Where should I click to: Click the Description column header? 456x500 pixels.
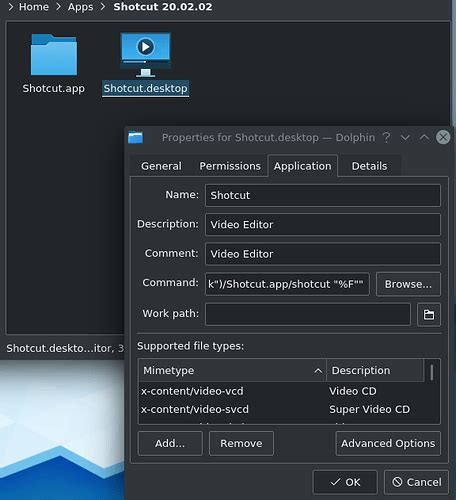[x=375, y=370]
